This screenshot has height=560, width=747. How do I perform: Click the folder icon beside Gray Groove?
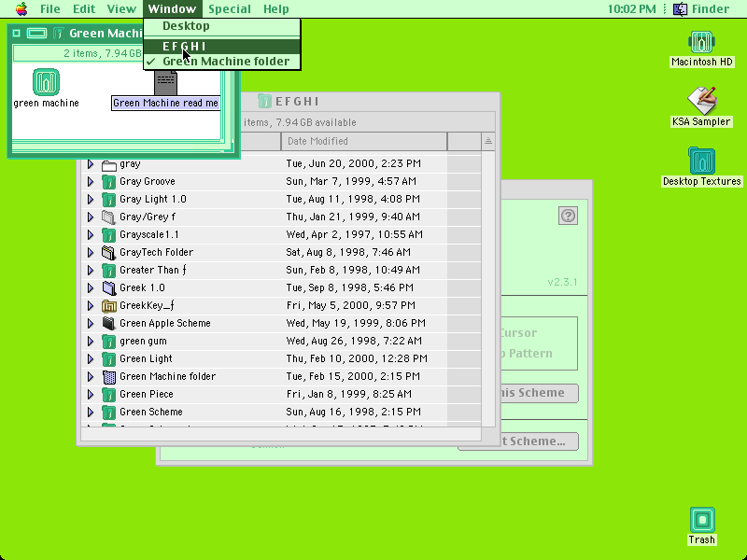(109, 181)
